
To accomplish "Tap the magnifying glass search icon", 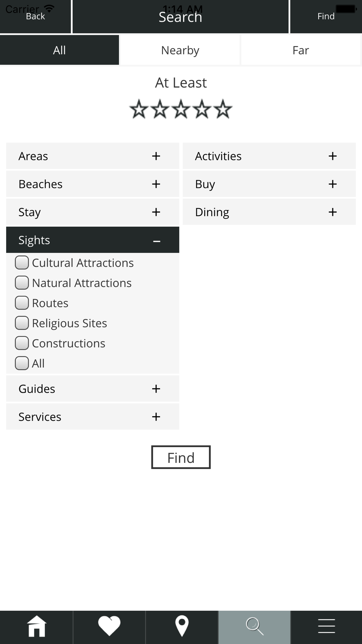I will (254, 626).
